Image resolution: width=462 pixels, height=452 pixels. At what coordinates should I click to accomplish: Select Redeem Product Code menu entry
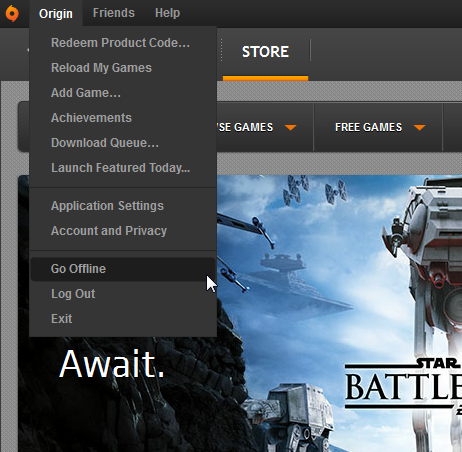tap(123, 43)
